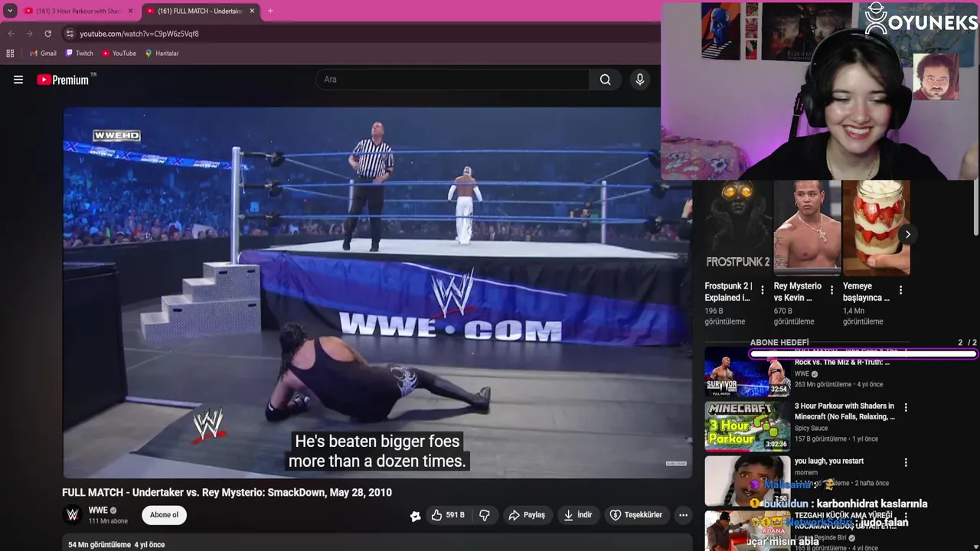This screenshot has height=551, width=980.
Task: Open the Haritalar bookmark
Action: [x=162, y=54]
